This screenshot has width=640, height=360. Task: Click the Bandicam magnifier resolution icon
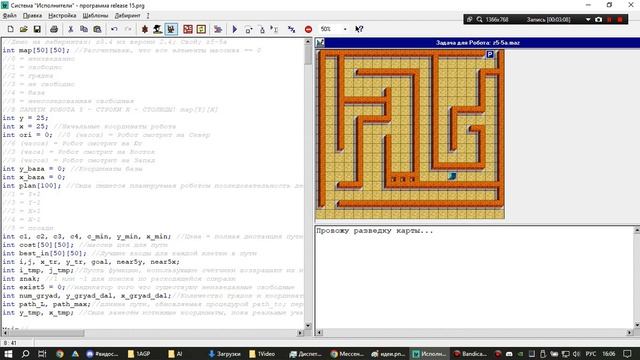[479, 19]
